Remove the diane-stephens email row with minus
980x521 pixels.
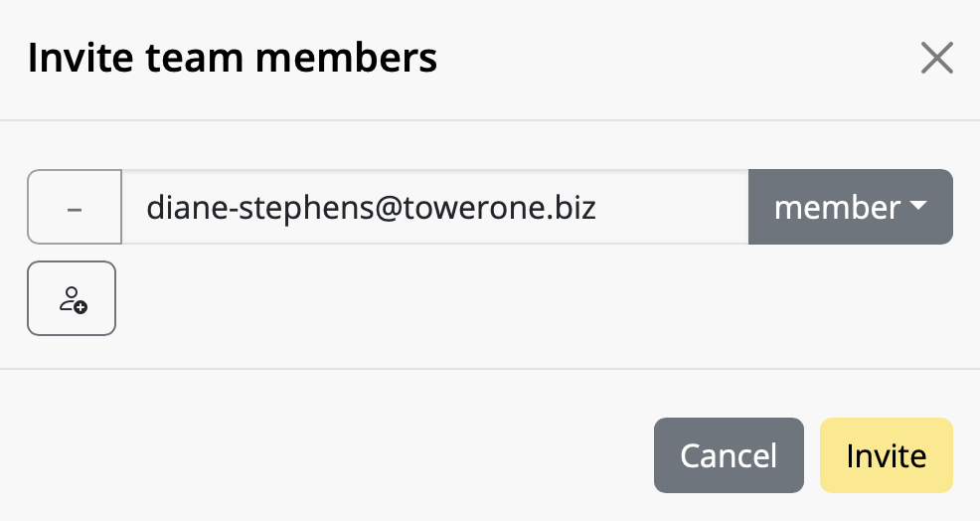[x=75, y=207]
